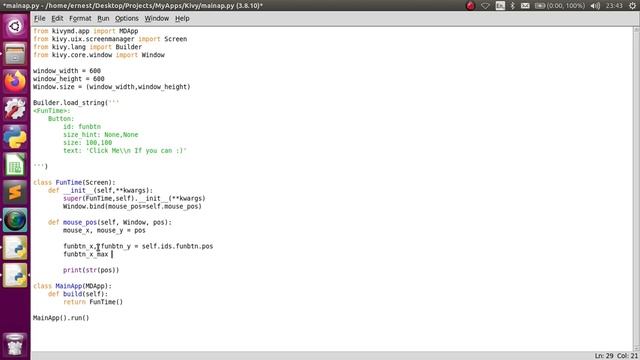This screenshot has width=640, height=360.
Task: Open the Run menu
Action: [x=103, y=18]
